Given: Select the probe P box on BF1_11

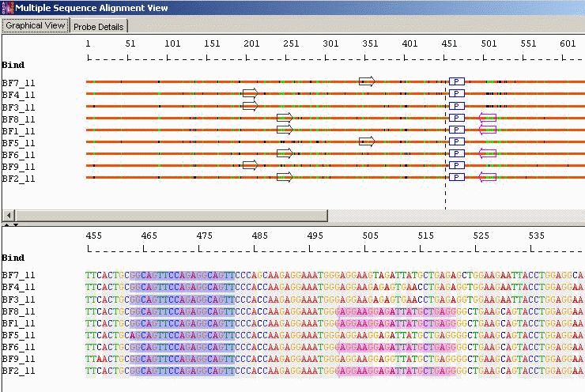Looking at the screenshot, I should coord(457,130).
